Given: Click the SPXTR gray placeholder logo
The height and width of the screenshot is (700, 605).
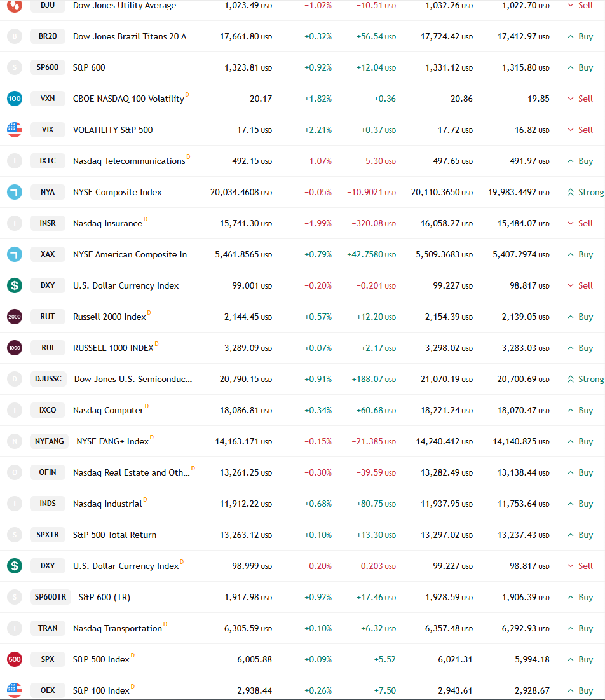Looking at the screenshot, I should point(15,535).
